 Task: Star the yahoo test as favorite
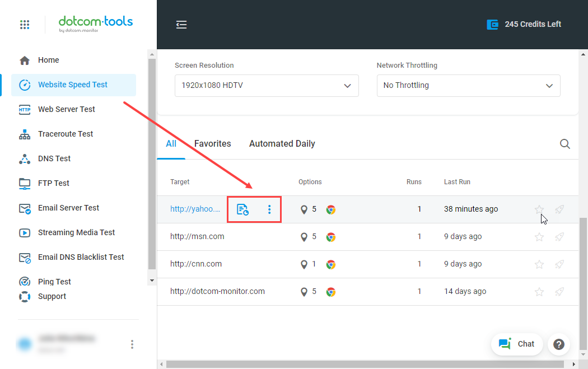(x=539, y=209)
